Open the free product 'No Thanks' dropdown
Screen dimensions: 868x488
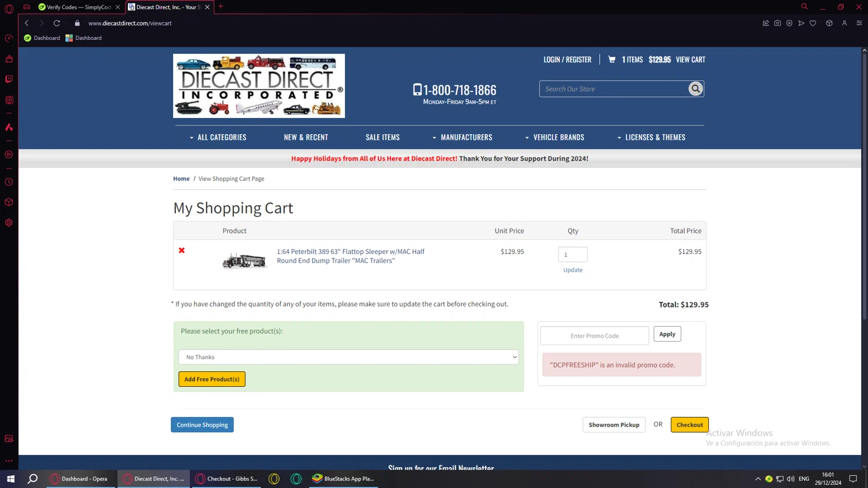coord(348,357)
